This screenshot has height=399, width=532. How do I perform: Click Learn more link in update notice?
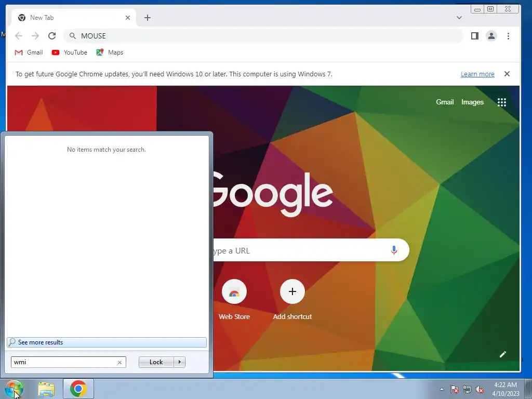[x=477, y=74]
